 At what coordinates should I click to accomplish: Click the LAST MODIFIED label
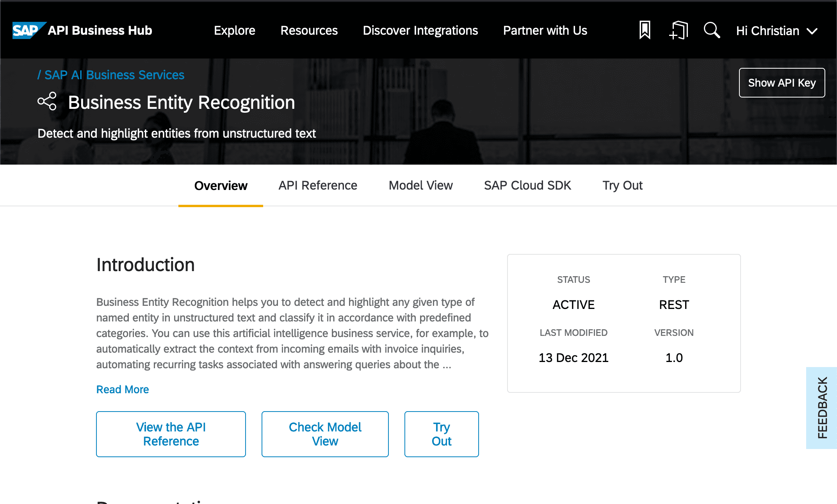click(573, 333)
